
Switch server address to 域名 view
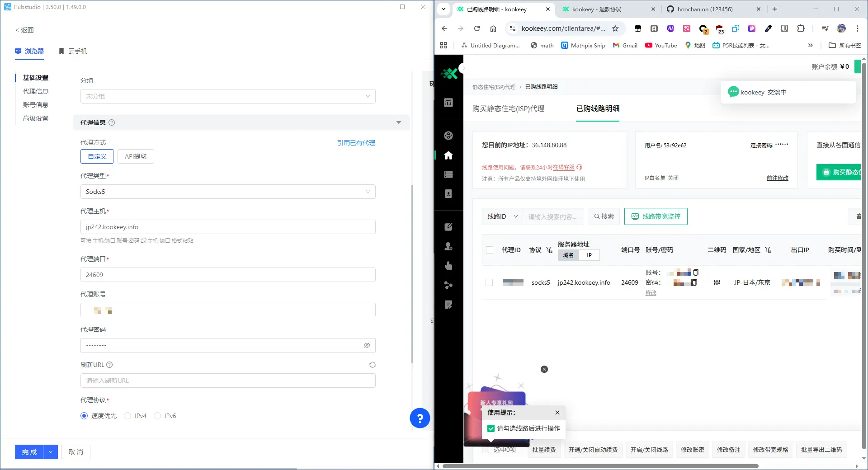(x=568, y=255)
